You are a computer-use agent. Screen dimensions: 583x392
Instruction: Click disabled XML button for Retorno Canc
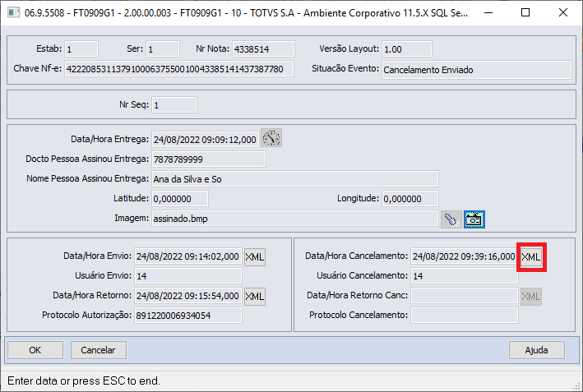click(531, 297)
